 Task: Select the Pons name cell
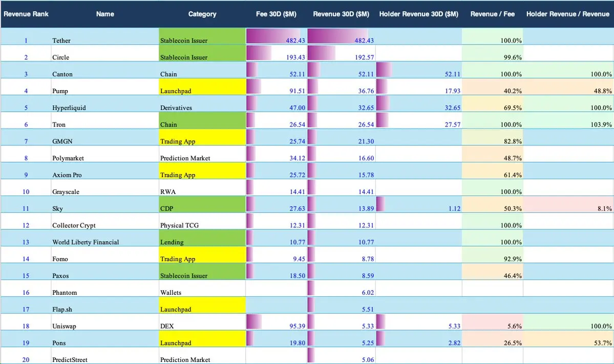pyautogui.click(x=105, y=339)
